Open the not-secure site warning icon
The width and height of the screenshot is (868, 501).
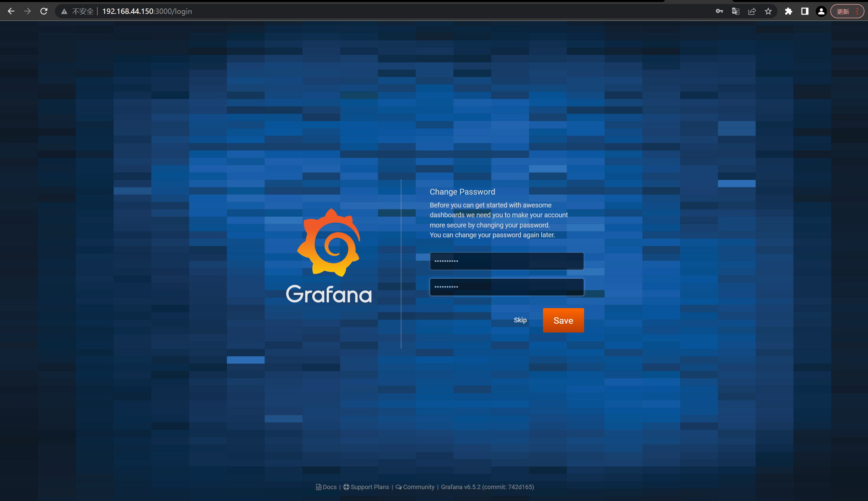pyautogui.click(x=64, y=11)
